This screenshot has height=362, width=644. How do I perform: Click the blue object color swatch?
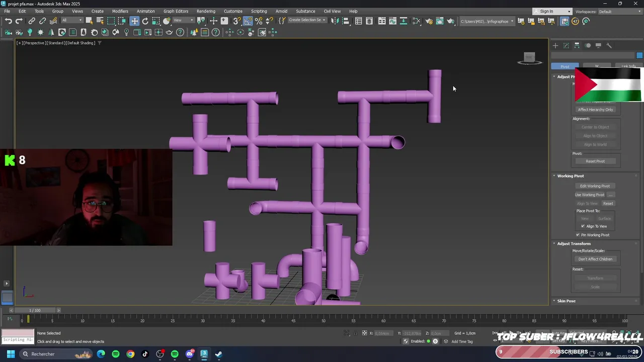[x=639, y=55]
